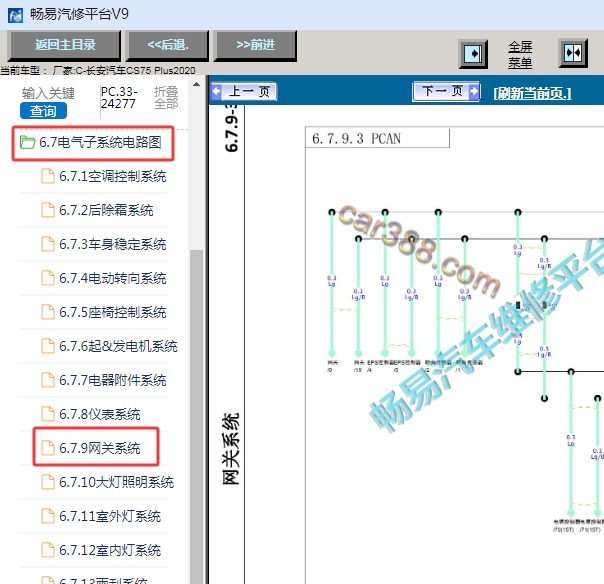Screen dimensions: 604x584
Task: Click document icon beside 6.7.2后除霜系统
Action: 48,210
